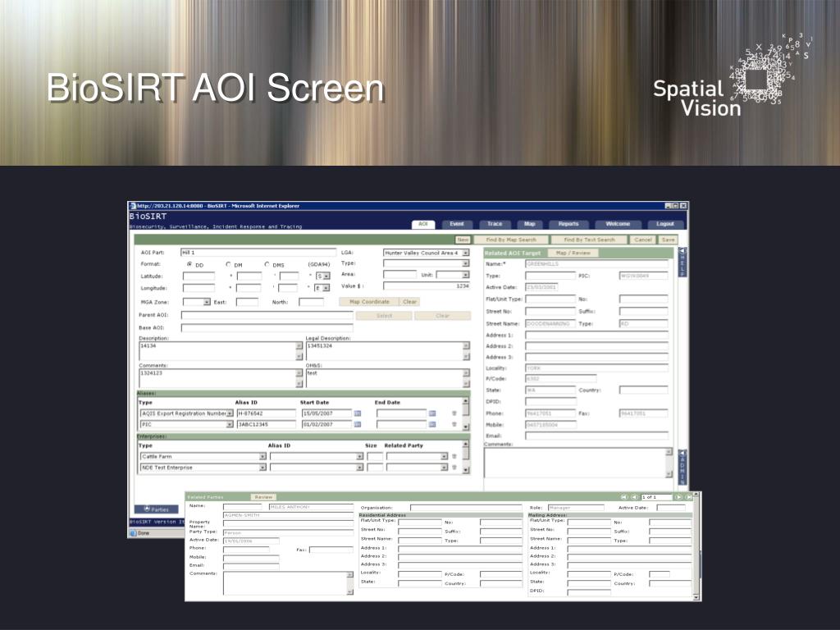The image size is (840, 630).
Task: Click the Enterprises list vertical scrollbar
Action: click(x=466, y=457)
